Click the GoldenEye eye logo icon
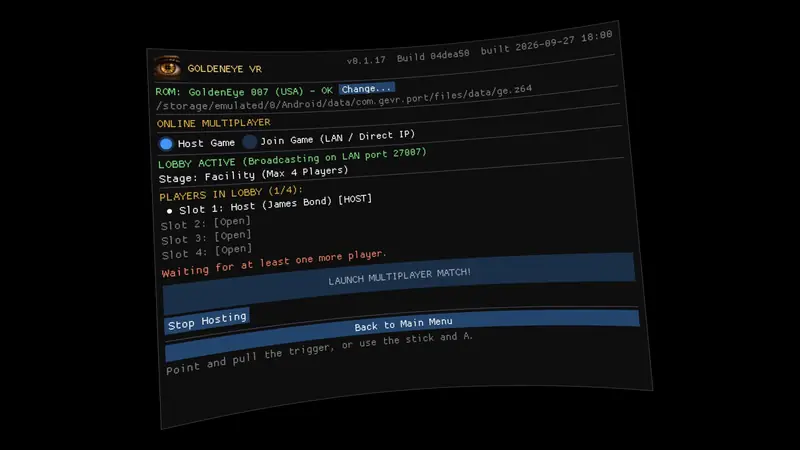The image size is (800, 450). pos(167,67)
